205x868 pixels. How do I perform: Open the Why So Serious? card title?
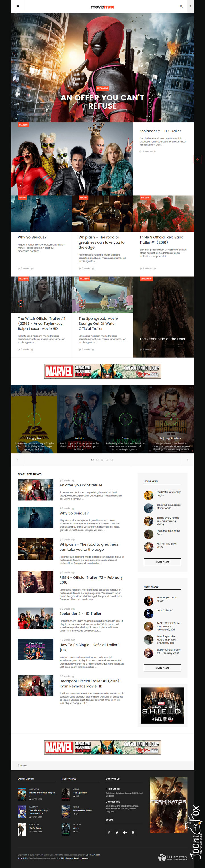(x=32, y=237)
